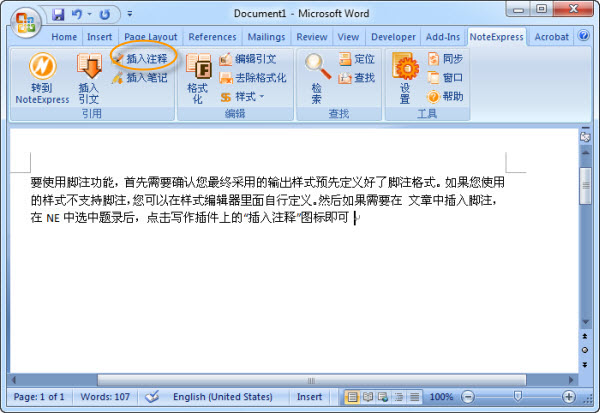
Task: Open the Review tab
Action: pyautogui.click(x=311, y=37)
